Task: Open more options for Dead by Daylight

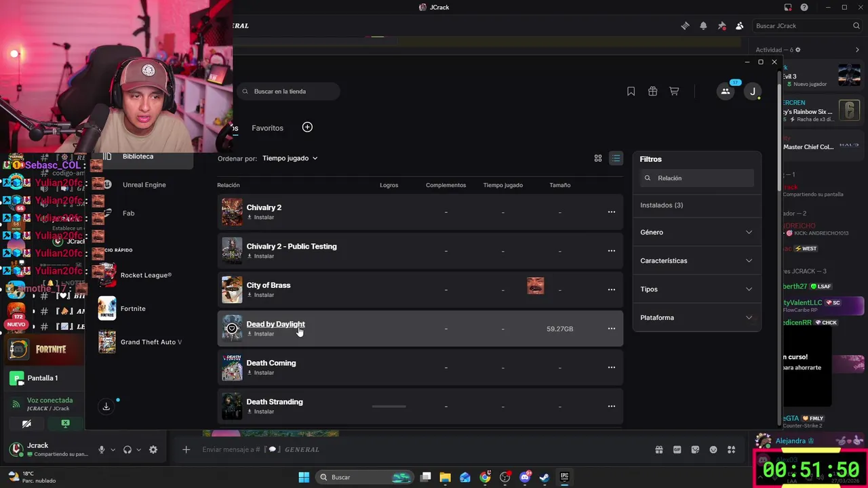Action: pyautogui.click(x=612, y=329)
